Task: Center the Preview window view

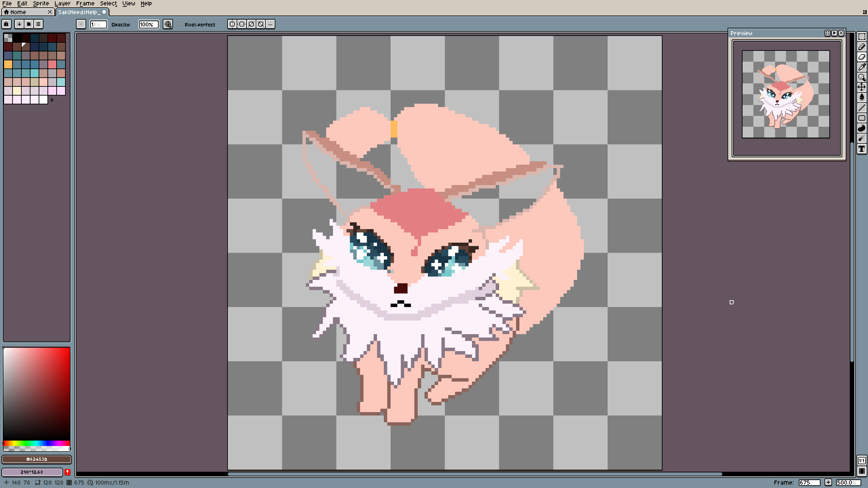Action: [x=828, y=33]
